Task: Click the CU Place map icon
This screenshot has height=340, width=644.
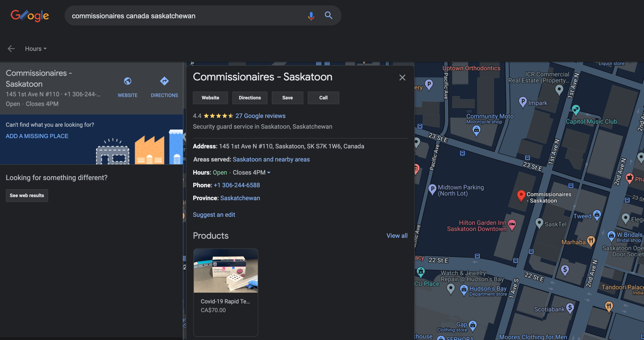Action: (x=421, y=272)
